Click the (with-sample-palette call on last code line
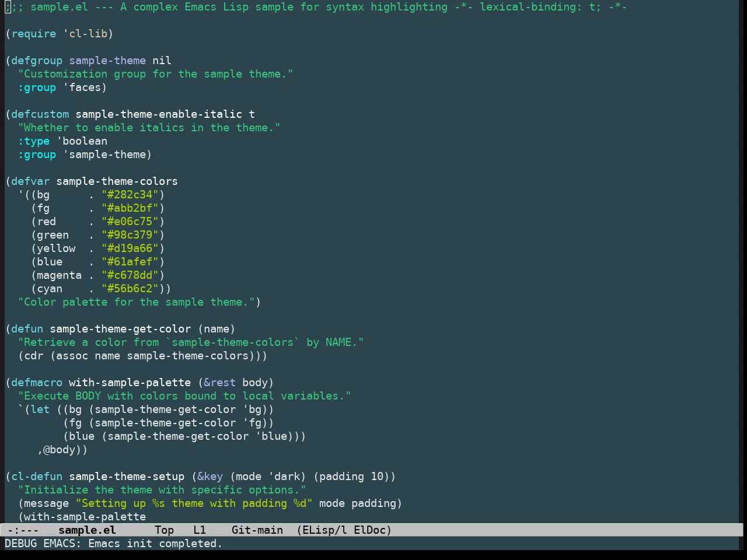This screenshot has width=747, height=560. [x=82, y=517]
